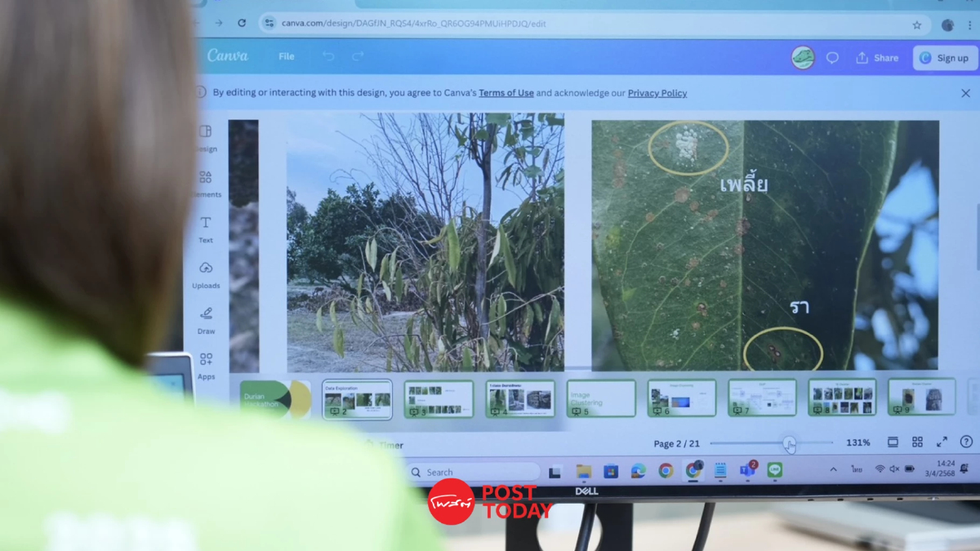The image size is (980, 551).
Task: Click the Share button
Action: tap(877, 58)
